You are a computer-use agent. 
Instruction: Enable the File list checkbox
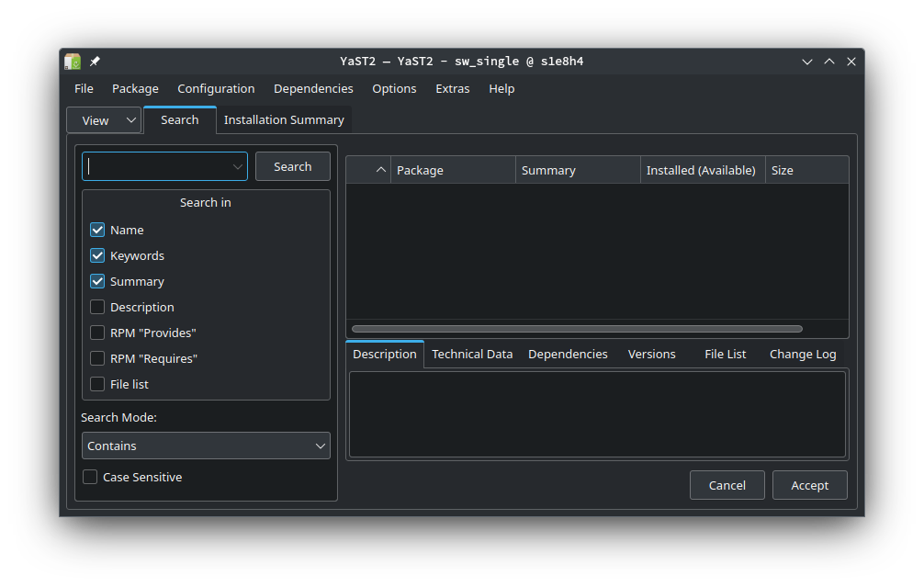click(96, 384)
